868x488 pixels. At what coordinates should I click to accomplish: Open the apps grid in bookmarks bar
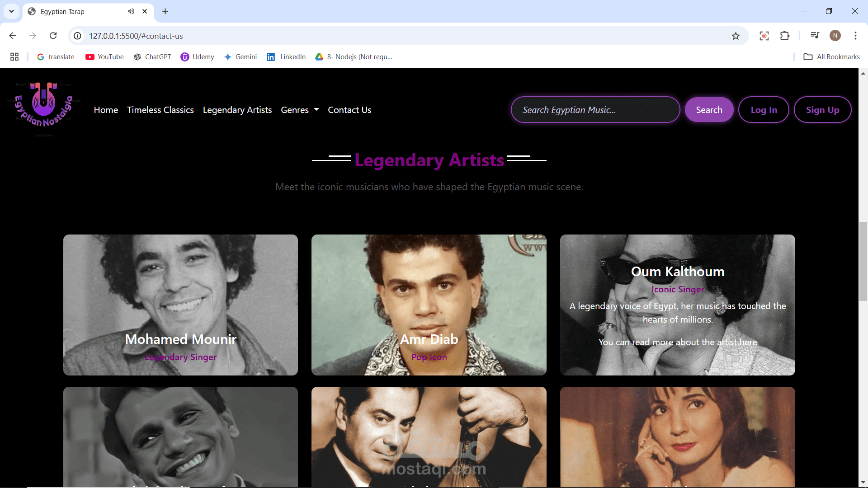pyautogui.click(x=14, y=56)
